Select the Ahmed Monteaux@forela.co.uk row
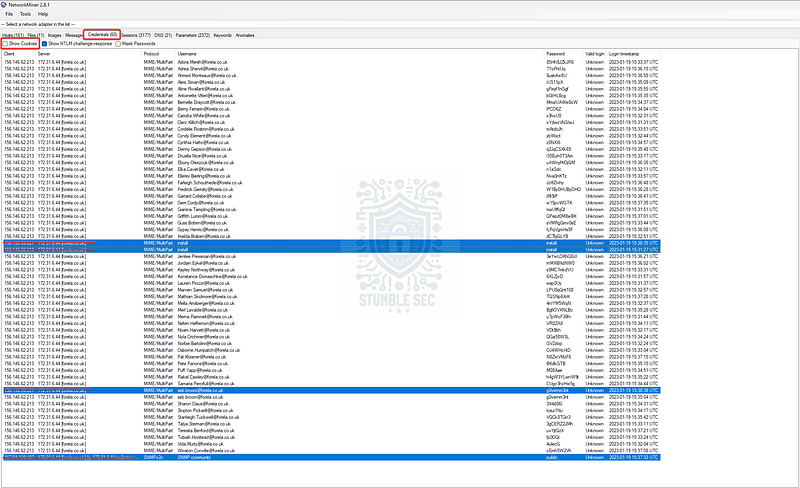The image size is (800, 488). pos(331,76)
